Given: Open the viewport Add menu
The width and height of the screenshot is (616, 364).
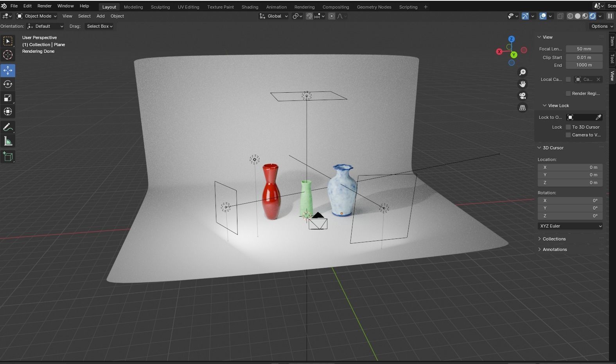Looking at the screenshot, I should click(x=101, y=16).
